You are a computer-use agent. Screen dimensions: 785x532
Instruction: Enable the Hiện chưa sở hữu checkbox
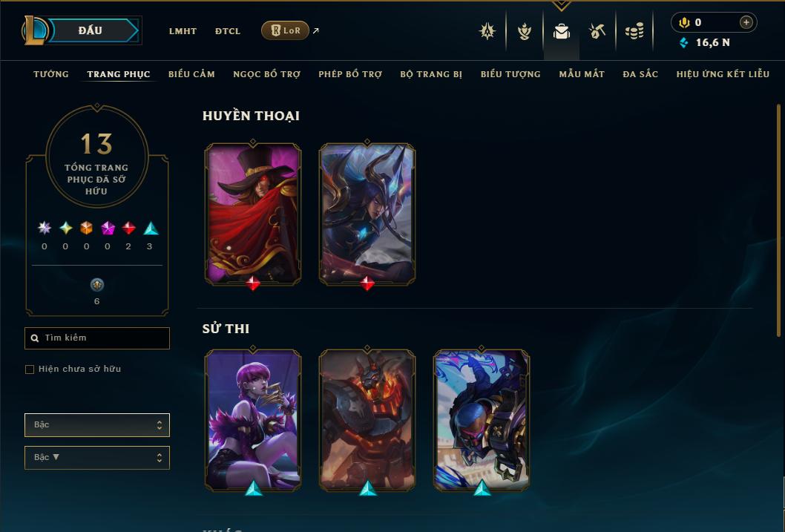(30, 370)
